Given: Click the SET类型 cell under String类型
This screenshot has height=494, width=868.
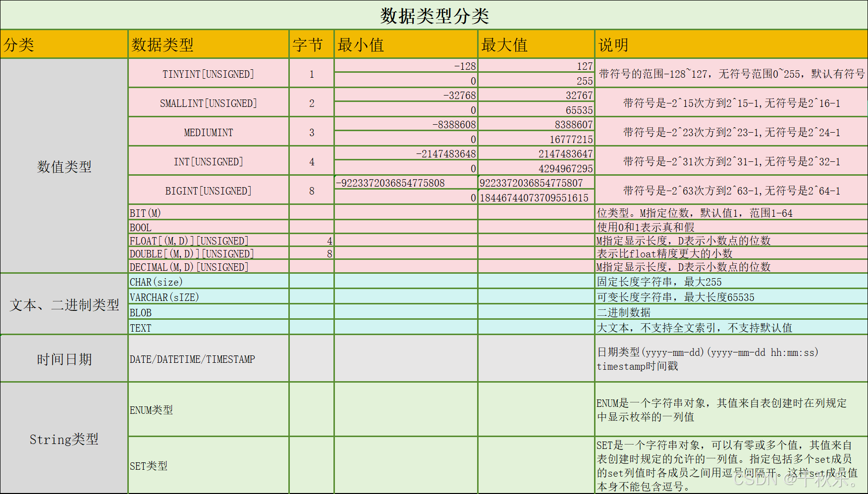Looking at the screenshot, I should coord(148,466).
